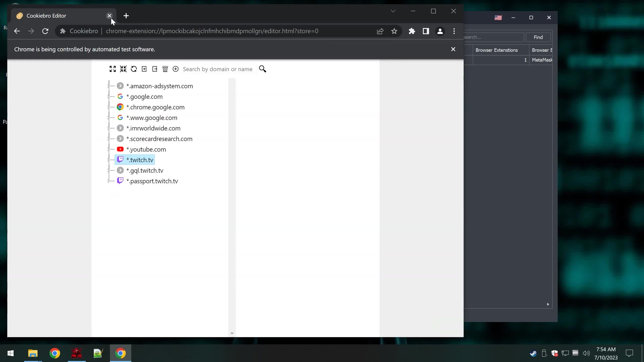Switch to the Cookiebro Editor tab
This screenshot has width=644, height=362.
(x=46, y=16)
